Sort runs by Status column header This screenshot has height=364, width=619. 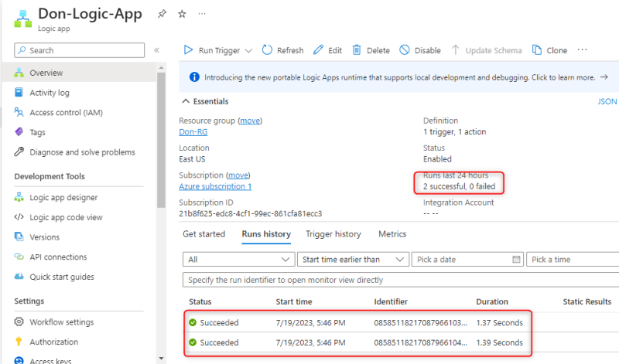[x=200, y=301]
